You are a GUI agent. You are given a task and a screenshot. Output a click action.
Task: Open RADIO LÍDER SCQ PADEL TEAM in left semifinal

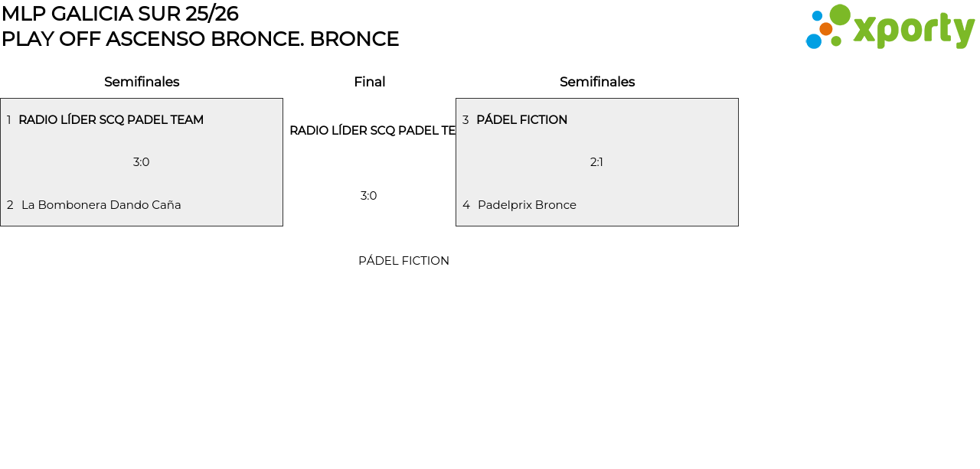111,120
